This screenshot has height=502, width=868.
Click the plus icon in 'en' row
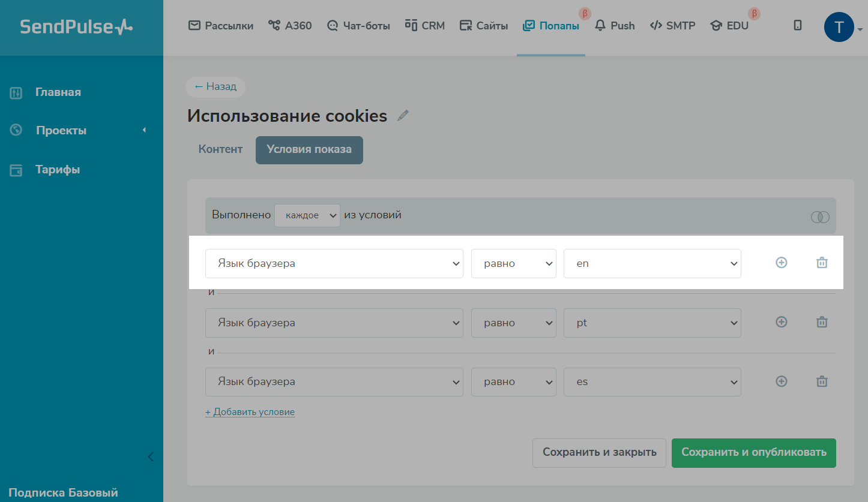click(781, 263)
